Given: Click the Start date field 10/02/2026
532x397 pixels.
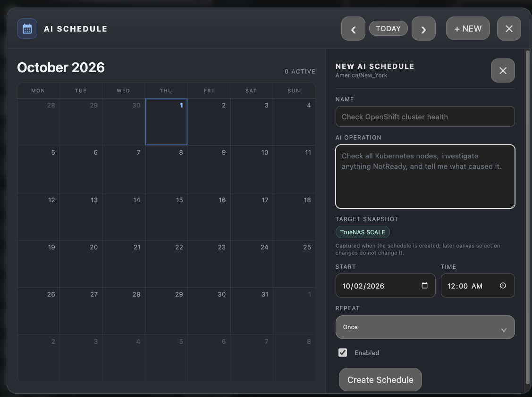Looking at the screenshot, I should pos(385,285).
